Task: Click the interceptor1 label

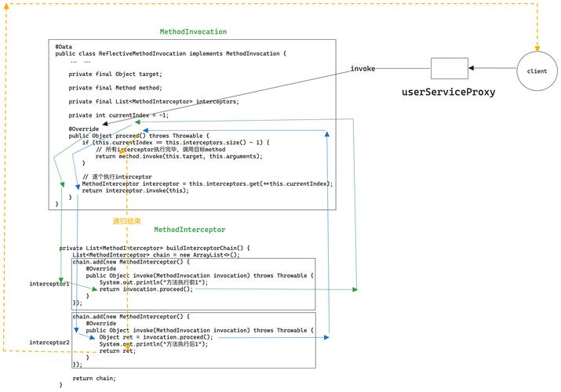Action: (49, 284)
